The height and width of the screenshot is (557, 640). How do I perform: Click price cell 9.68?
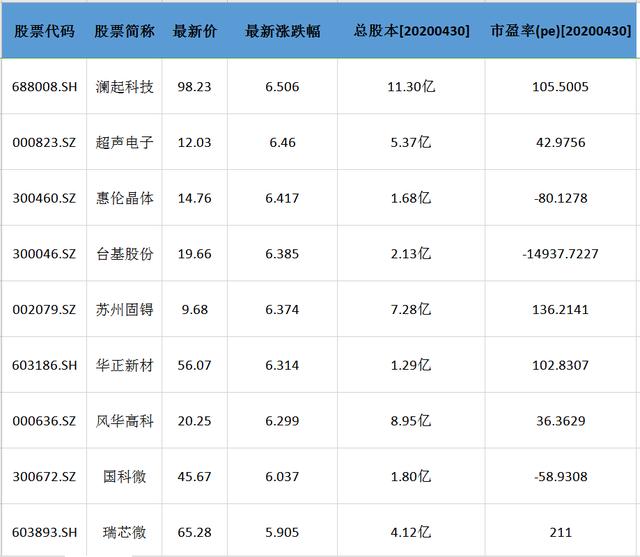click(x=195, y=309)
